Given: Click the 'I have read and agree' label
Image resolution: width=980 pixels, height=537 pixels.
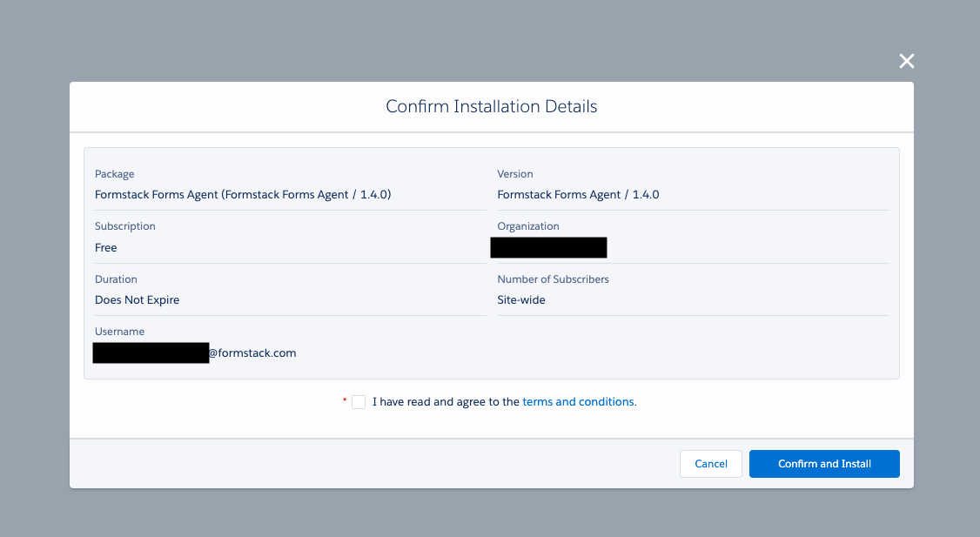Looking at the screenshot, I should pyautogui.click(x=446, y=402).
